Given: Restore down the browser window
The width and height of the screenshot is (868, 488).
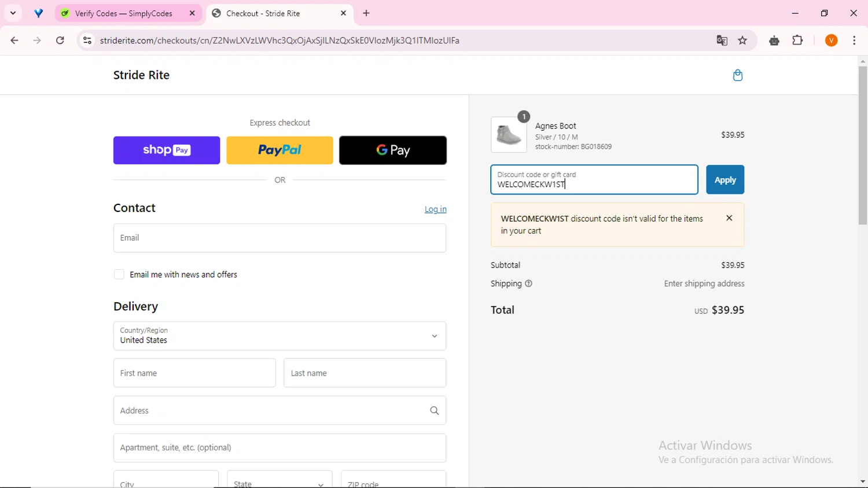Looking at the screenshot, I should tap(825, 13).
